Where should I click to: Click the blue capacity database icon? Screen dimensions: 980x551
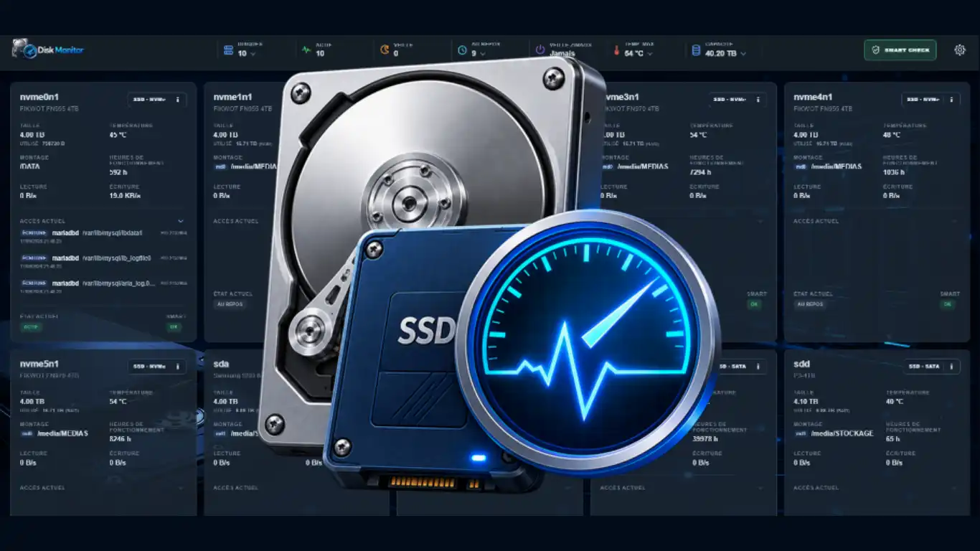pyautogui.click(x=695, y=51)
